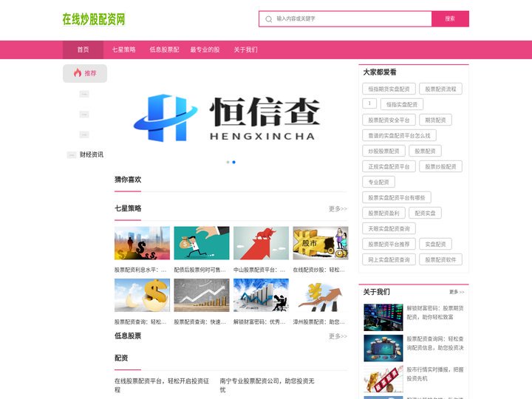Switch to the first carousel dot
532x399 pixels.
pos(228,162)
